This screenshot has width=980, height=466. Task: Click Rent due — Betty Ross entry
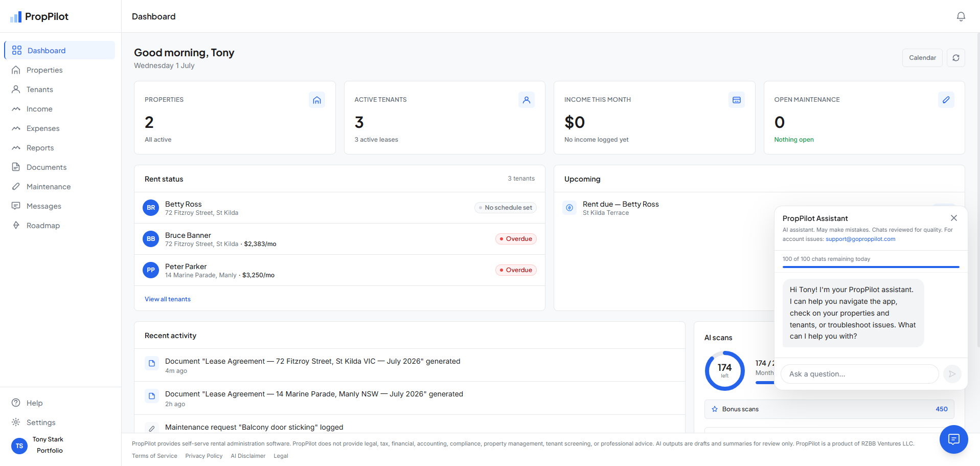621,204
